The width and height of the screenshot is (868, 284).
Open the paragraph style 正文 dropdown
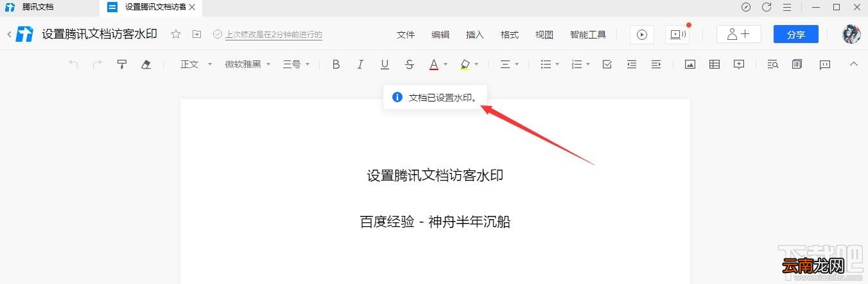(196, 64)
